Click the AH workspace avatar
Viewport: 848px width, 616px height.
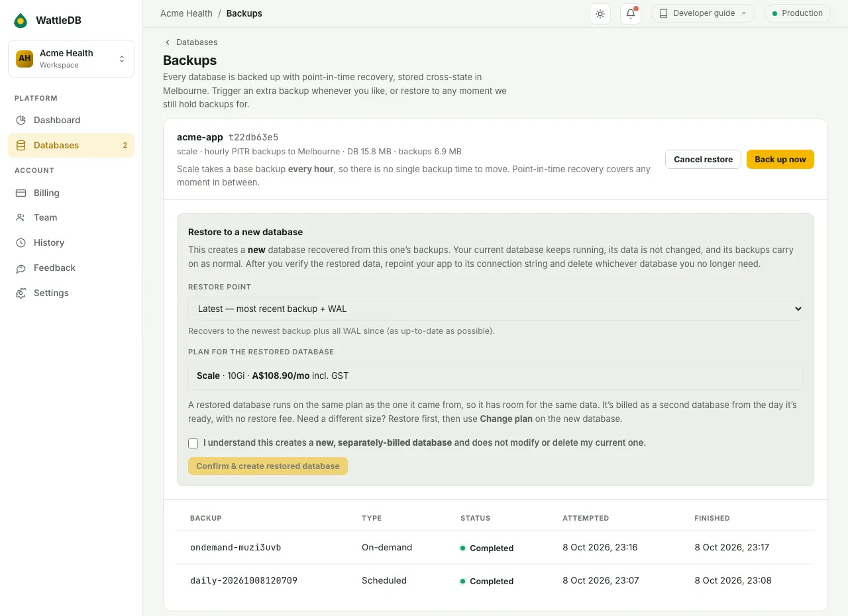(25, 58)
